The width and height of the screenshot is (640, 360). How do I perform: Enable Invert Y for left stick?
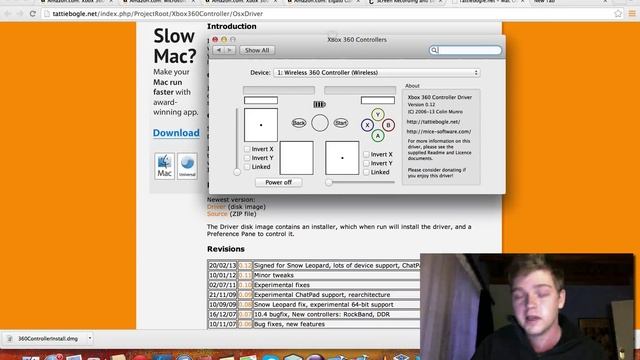pyautogui.click(x=247, y=158)
